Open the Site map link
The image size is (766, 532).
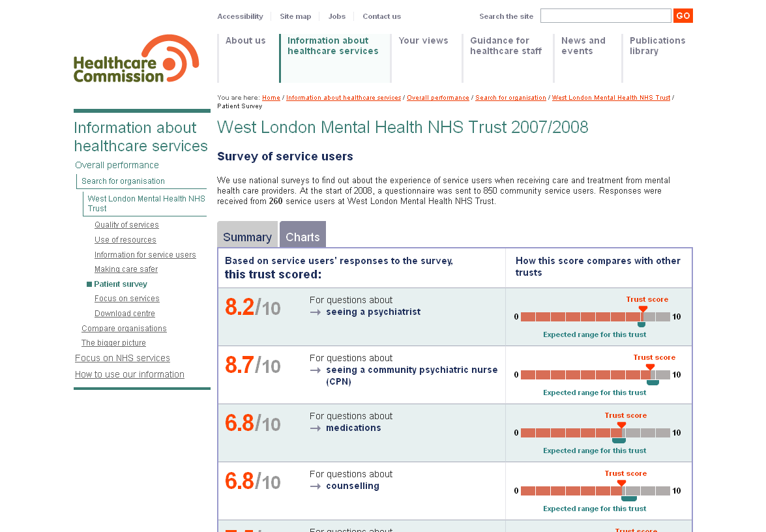[x=295, y=16]
